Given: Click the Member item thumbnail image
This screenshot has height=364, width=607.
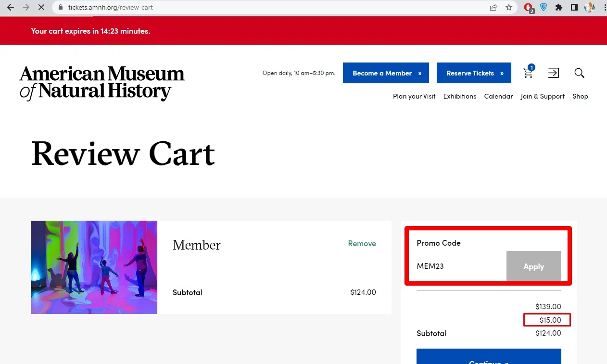Looking at the screenshot, I should point(94,267).
